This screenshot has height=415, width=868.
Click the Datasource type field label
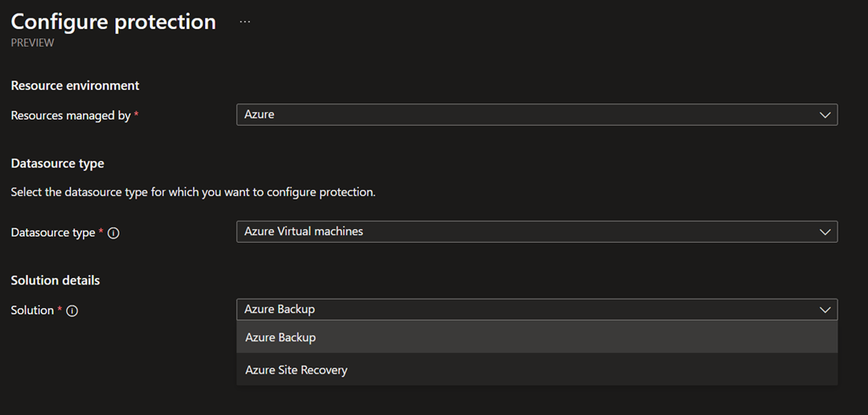pyautogui.click(x=53, y=233)
